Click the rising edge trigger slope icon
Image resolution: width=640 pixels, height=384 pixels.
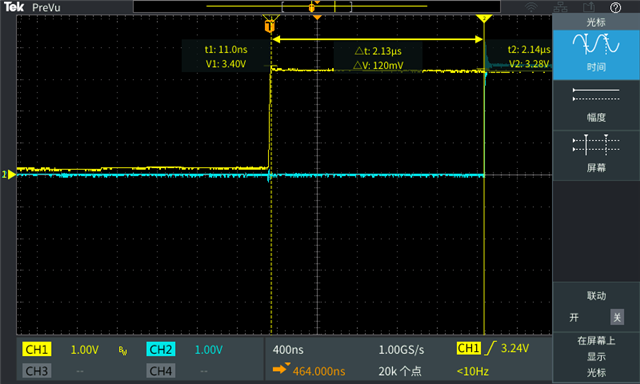pyautogui.click(x=490, y=348)
